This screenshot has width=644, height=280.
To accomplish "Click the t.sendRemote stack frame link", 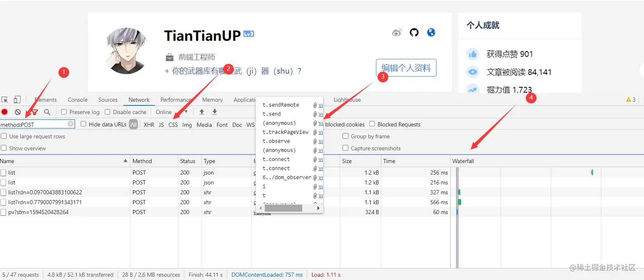I will (320, 105).
